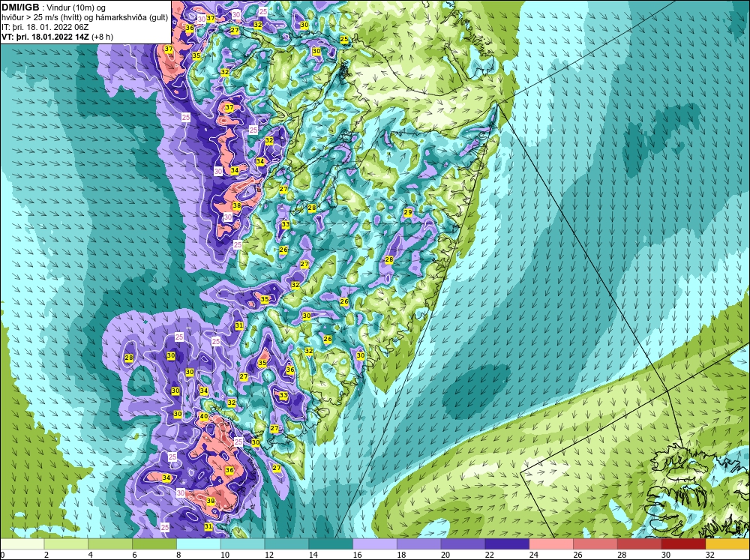Image resolution: width=750 pixels, height=560 pixels.
Task: Click the light purple 18–20 m/s legend swatch
Action: (x=419, y=544)
